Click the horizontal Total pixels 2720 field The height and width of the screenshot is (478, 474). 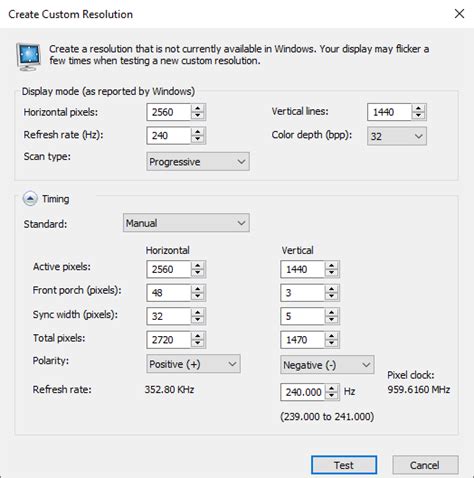[169, 340]
